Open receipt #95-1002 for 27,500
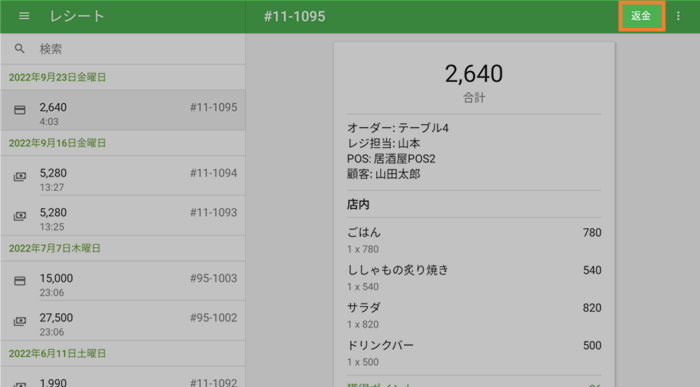 [123, 321]
